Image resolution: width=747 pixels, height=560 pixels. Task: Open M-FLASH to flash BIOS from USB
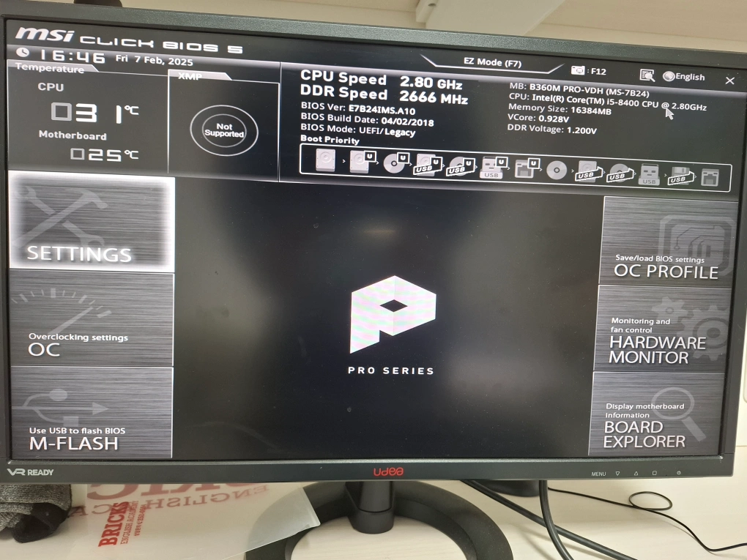92,412
